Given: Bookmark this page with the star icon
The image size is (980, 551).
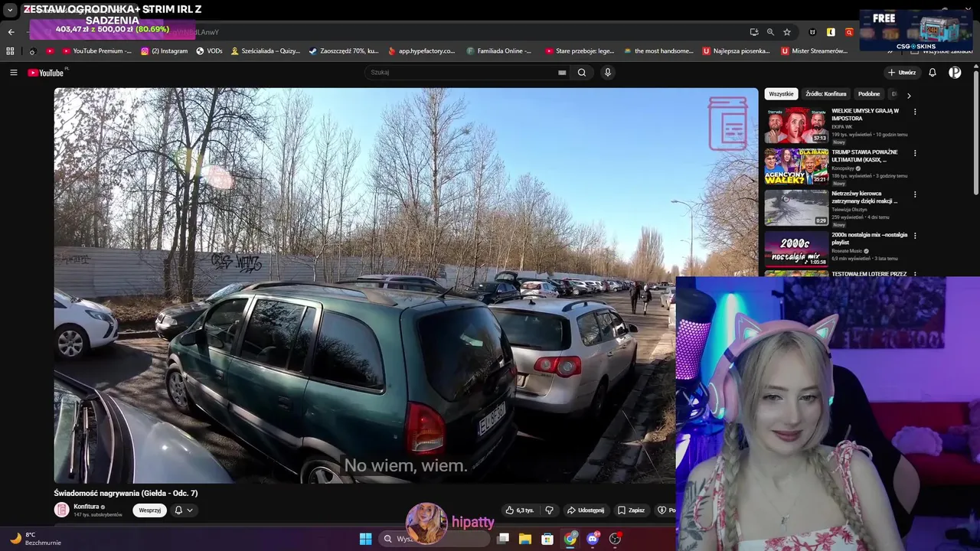Looking at the screenshot, I should coord(786,32).
